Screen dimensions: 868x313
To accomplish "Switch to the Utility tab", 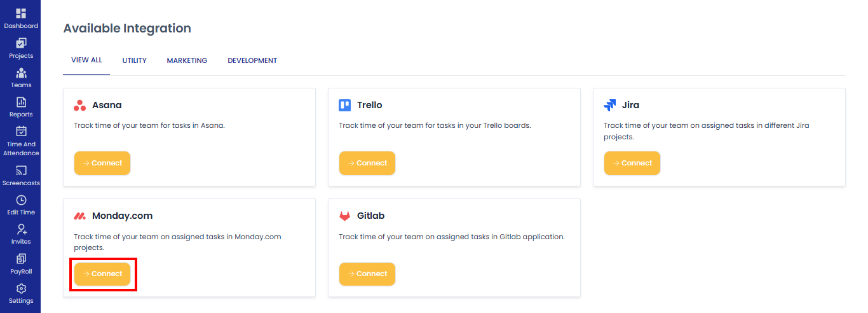I will [x=135, y=60].
